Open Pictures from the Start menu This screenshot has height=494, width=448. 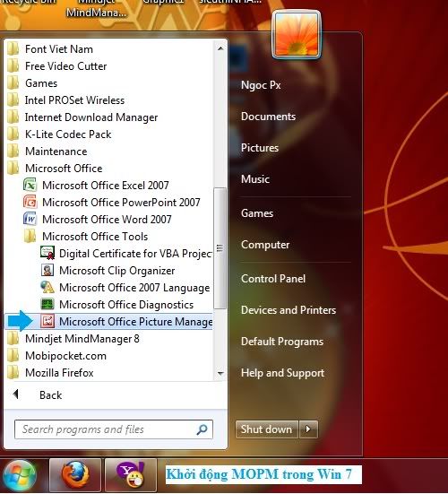coord(260,148)
